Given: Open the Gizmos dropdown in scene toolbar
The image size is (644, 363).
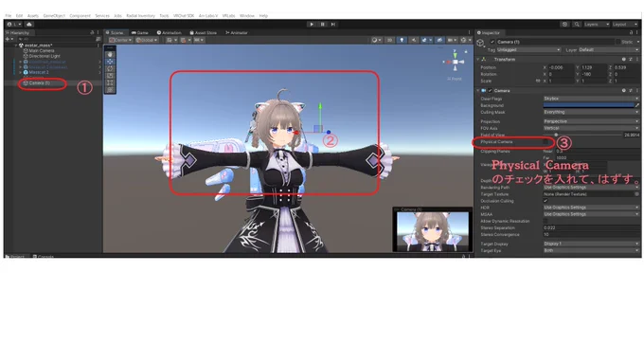Looking at the screenshot, I should point(465,40).
